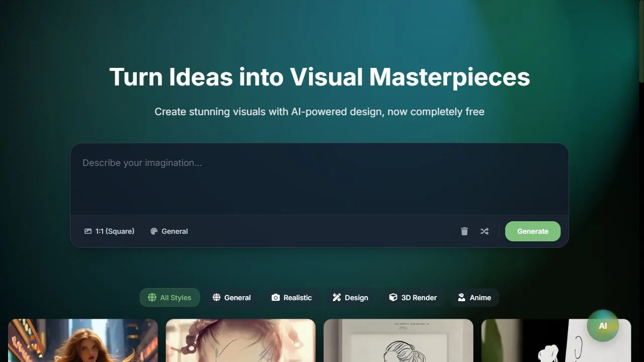644x362 pixels.
Task: Select the All Styles filter tab
Action: point(170,298)
